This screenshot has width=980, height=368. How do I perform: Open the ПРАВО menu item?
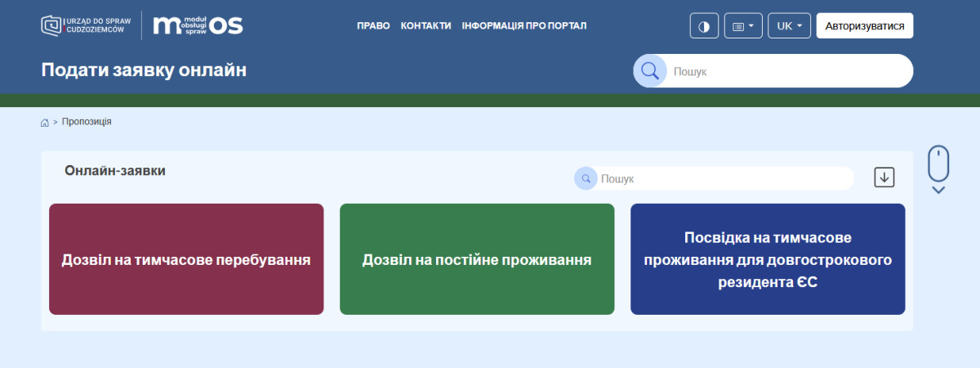pos(373,25)
